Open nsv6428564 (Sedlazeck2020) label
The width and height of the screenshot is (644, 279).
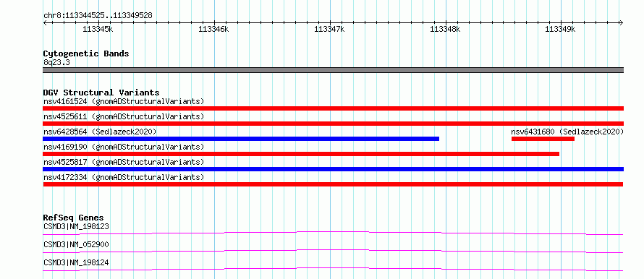pyautogui.click(x=100, y=132)
